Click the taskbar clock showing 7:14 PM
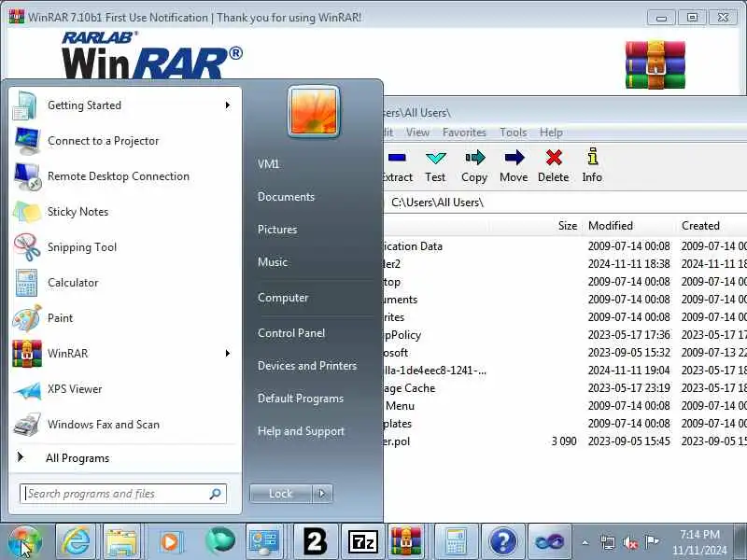The height and width of the screenshot is (560, 747). pyautogui.click(x=699, y=542)
